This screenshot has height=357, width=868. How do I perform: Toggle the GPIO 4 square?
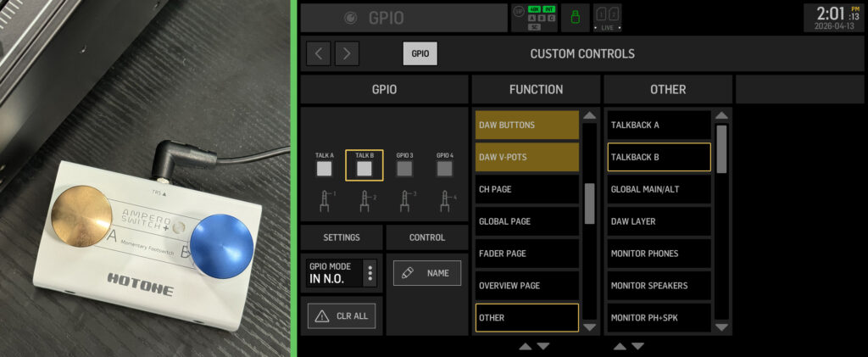tap(444, 168)
